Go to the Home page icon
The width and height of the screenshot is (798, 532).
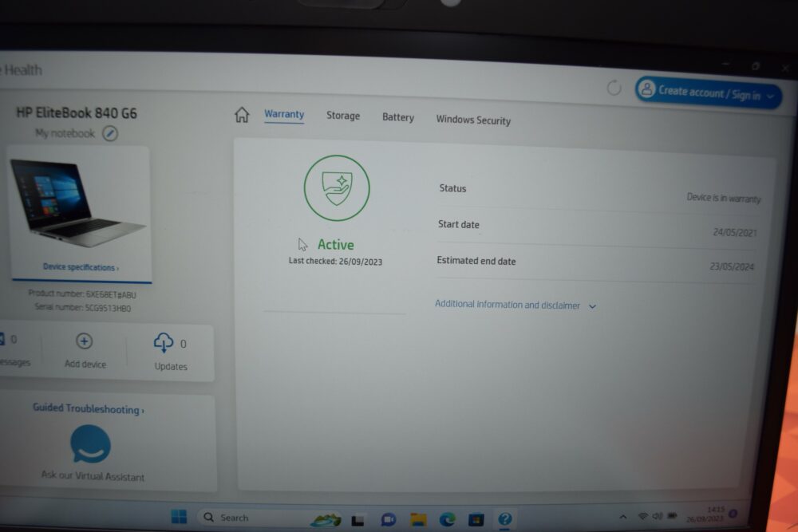click(x=242, y=115)
